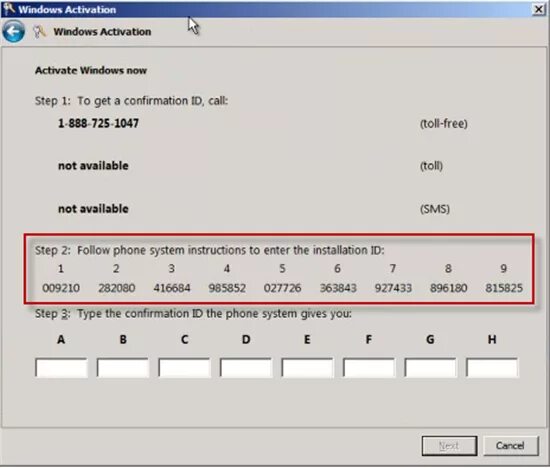Click the Next button
This screenshot has width=550, height=468.
point(449,446)
